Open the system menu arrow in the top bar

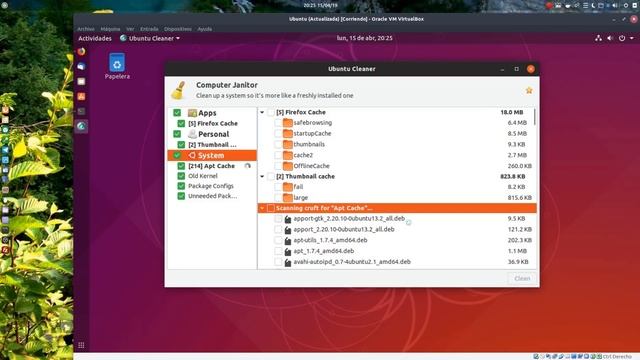pyautogui.click(x=632, y=38)
